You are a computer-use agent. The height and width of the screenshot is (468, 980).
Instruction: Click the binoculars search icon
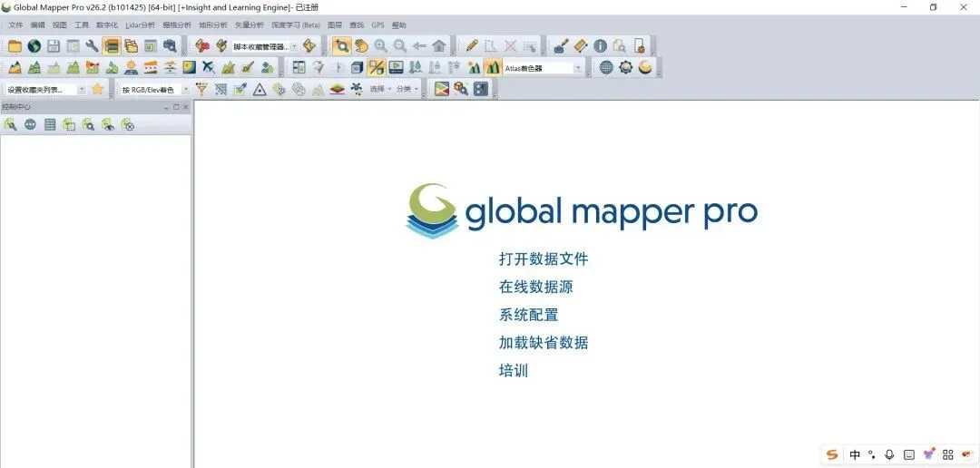point(170,45)
